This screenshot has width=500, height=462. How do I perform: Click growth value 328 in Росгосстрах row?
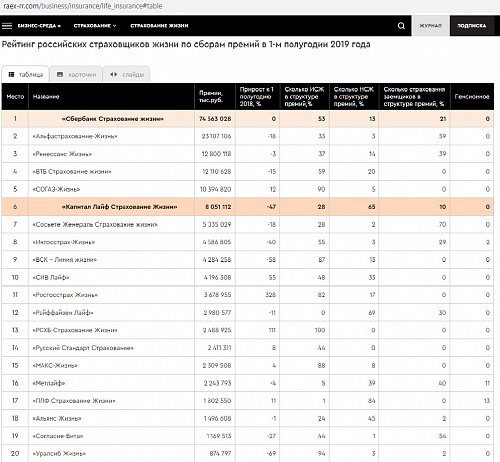[270, 295]
